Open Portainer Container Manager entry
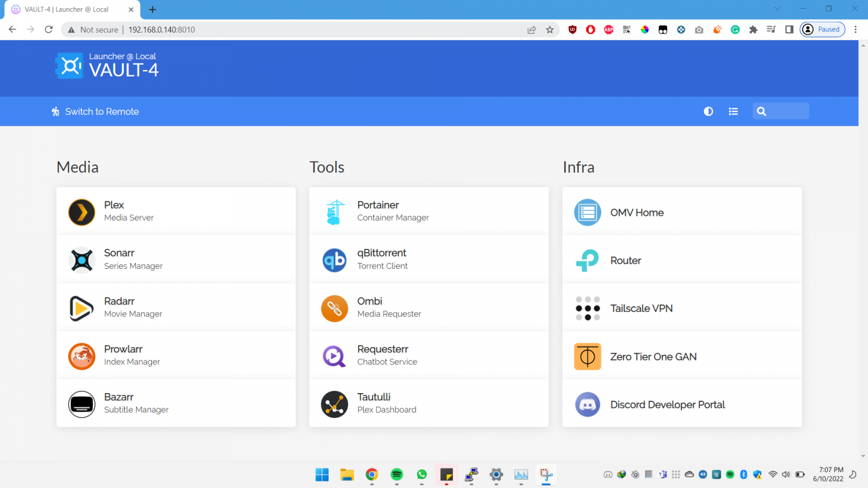The height and width of the screenshot is (488, 868). click(x=429, y=211)
